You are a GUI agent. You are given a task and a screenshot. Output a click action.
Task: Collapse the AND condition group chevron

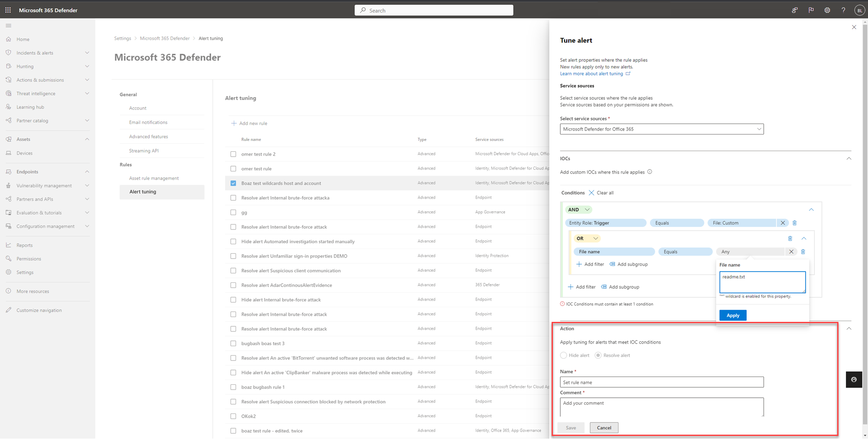point(811,210)
